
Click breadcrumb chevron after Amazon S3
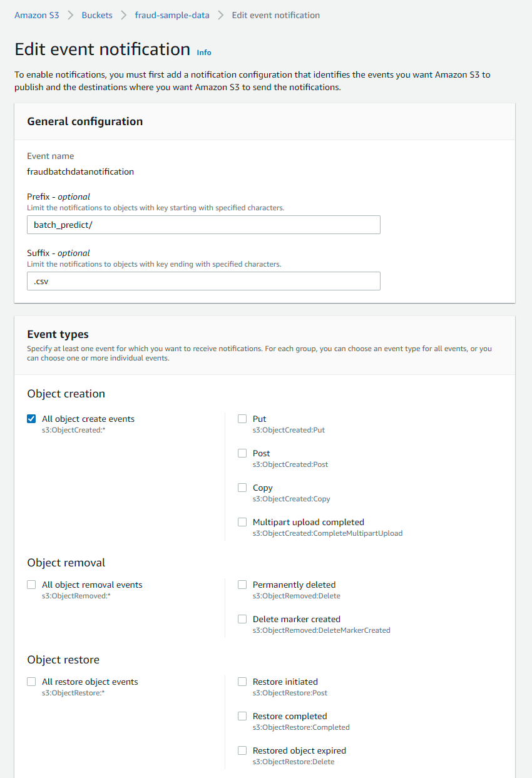(71, 15)
